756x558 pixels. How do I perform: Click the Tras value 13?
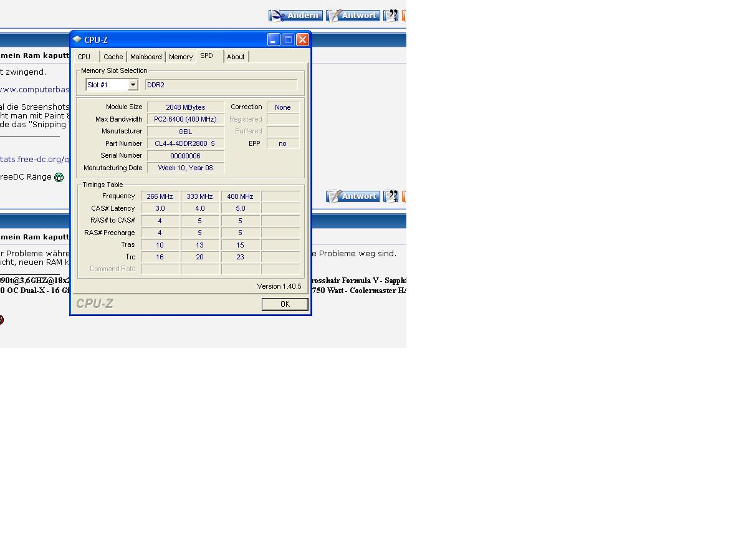pyautogui.click(x=199, y=245)
